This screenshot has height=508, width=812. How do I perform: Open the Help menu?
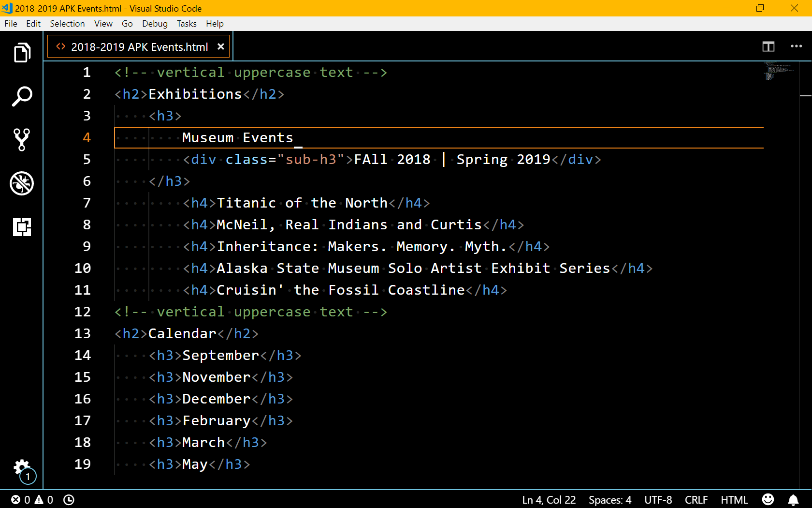tap(215, 24)
